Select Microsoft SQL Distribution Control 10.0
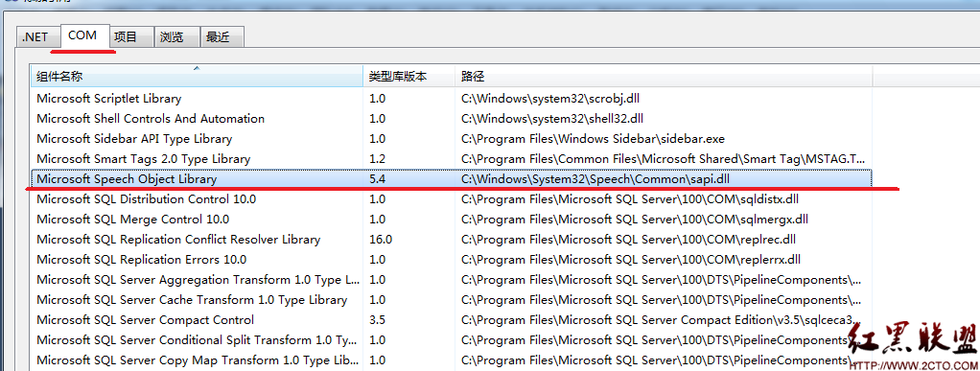980x371 pixels. click(x=452, y=199)
